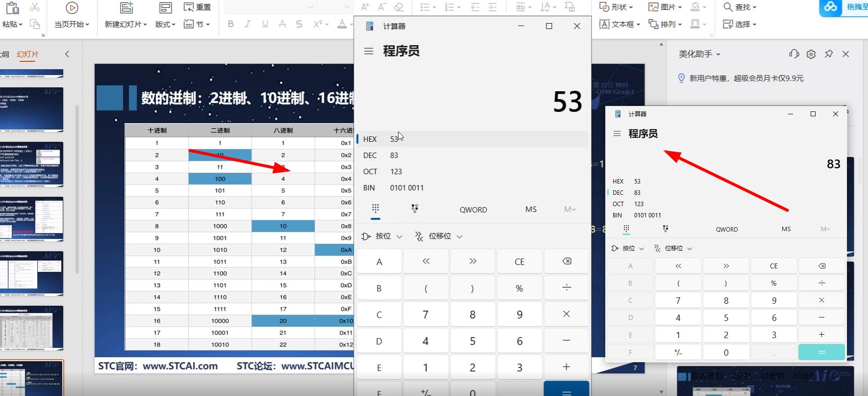Toggle Italic formatting in WPS ribbon
Screen dimensions: 868x396
(x=248, y=24)
